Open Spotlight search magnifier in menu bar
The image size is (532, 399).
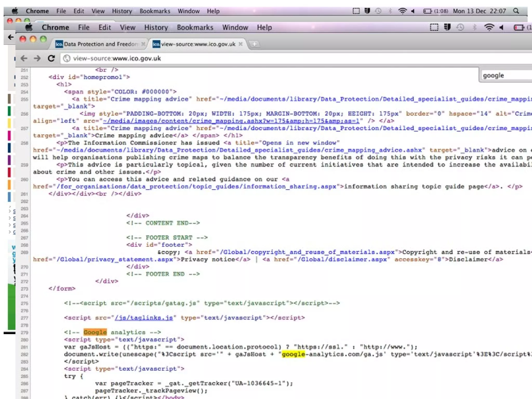coord(516,11)
